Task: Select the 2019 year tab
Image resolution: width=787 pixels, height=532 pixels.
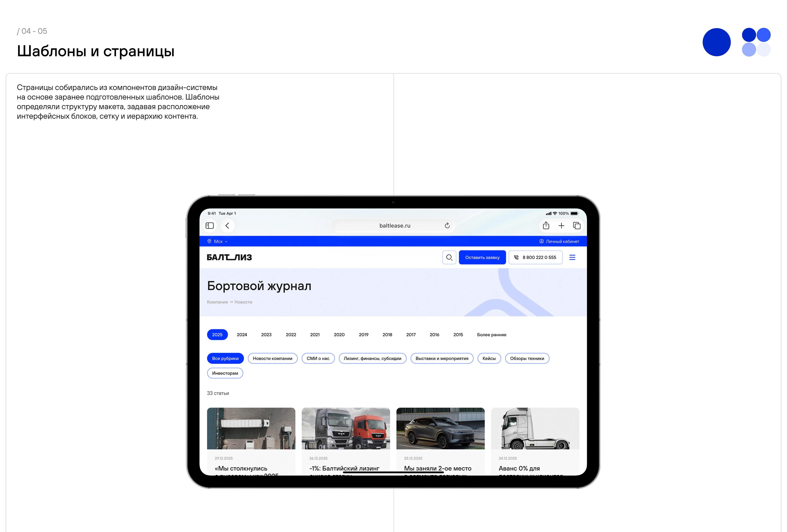Action: coord(363,335)
